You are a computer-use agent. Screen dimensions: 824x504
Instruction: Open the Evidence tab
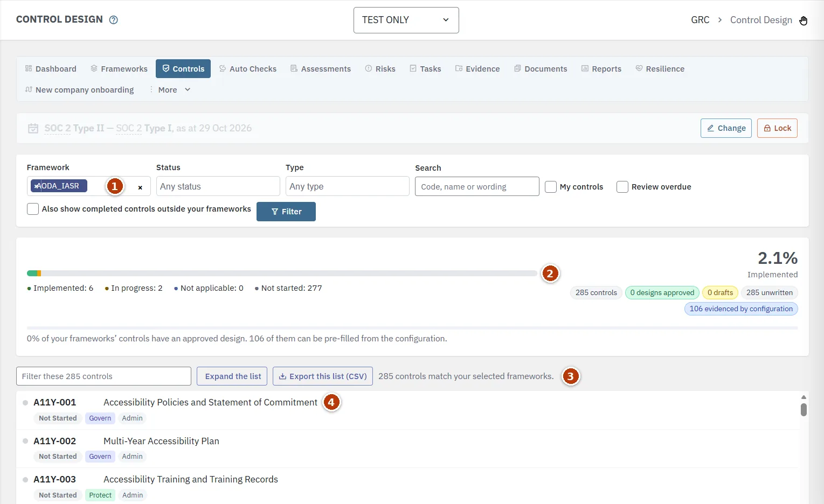[477, 69]
